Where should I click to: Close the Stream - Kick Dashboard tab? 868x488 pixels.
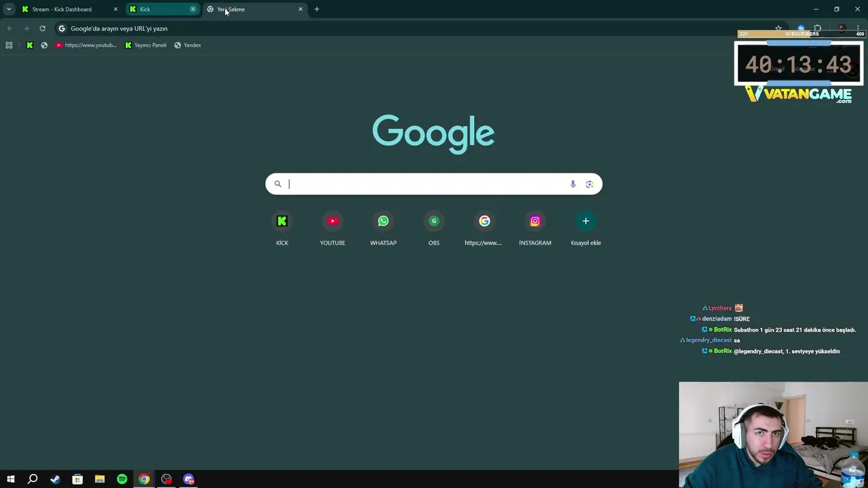click(x=115, y=9)
